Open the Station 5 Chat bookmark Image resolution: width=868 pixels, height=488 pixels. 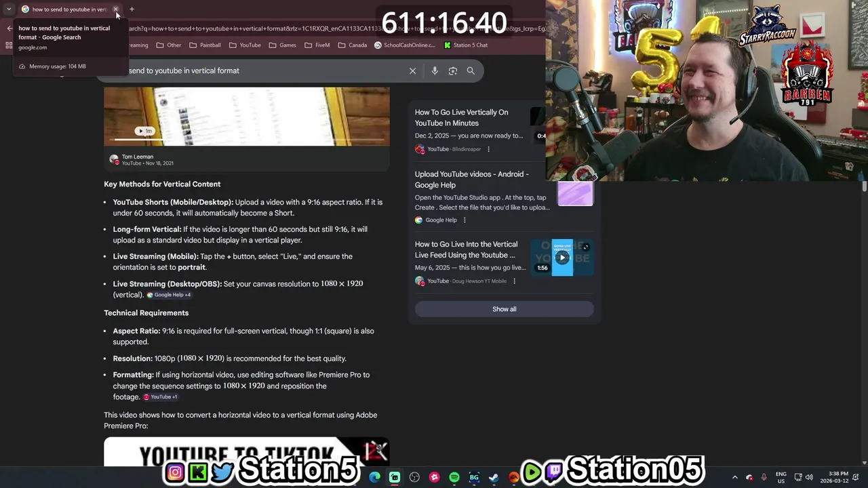coord(466,45)
